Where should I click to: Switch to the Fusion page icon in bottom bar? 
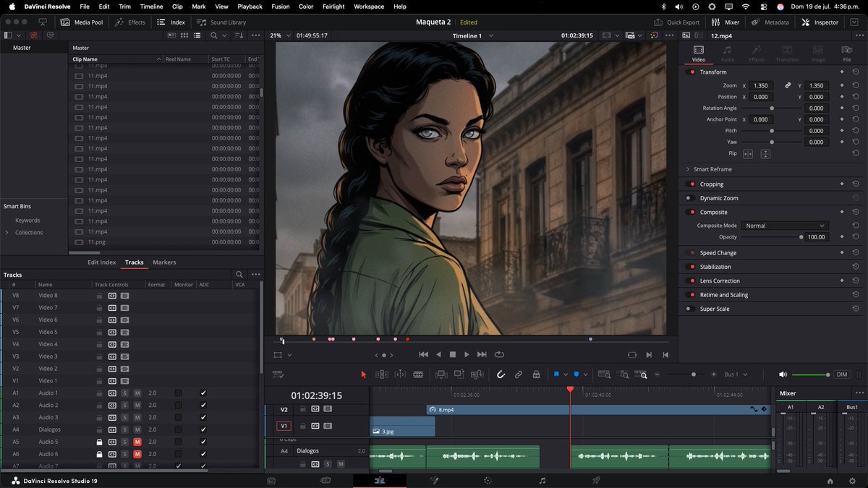[x=434, y=481]
